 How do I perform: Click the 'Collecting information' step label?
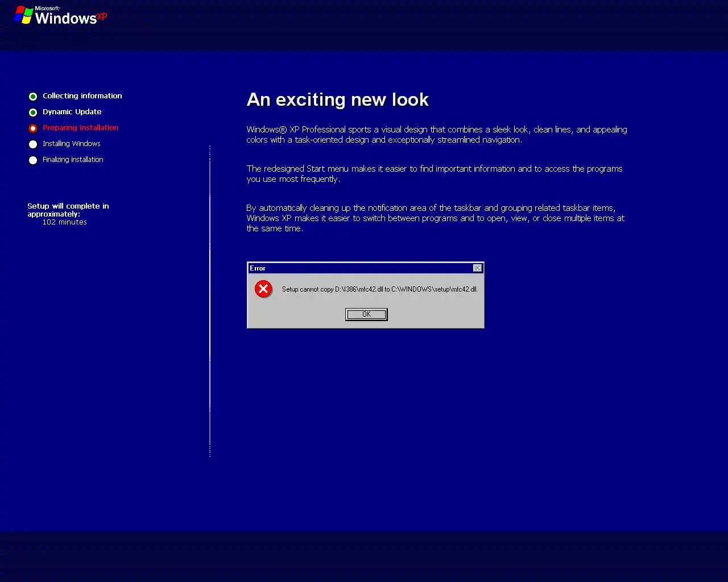pyautogui.click(x=82, y=96)
